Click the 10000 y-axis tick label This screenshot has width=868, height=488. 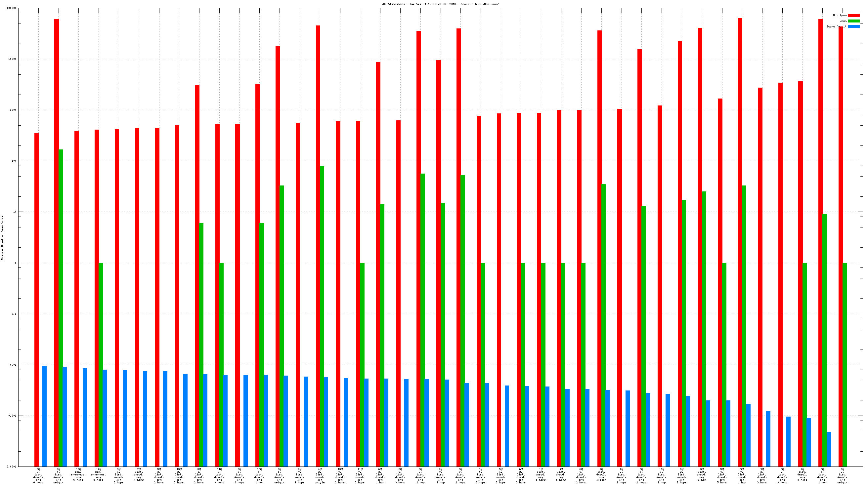pyautogui.click(x=12, y=59)
